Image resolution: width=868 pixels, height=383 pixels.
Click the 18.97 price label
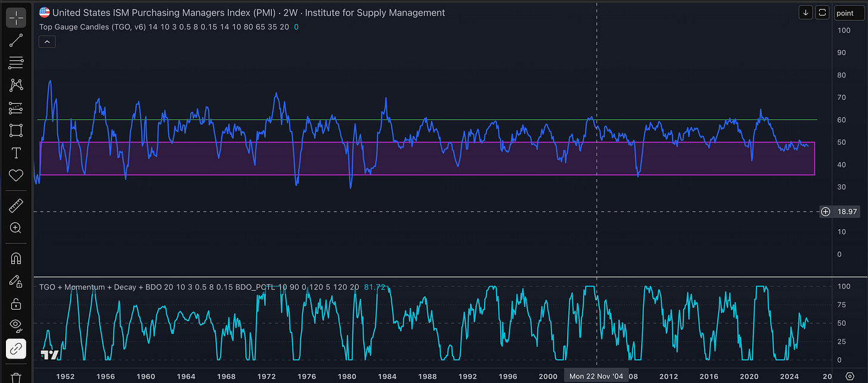[847, 212]
